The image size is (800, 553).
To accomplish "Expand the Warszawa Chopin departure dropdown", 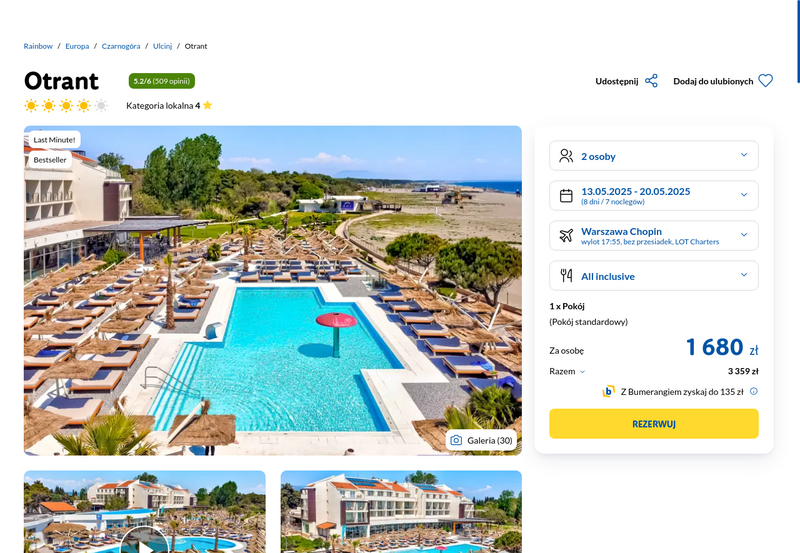I will click(654, 236).
